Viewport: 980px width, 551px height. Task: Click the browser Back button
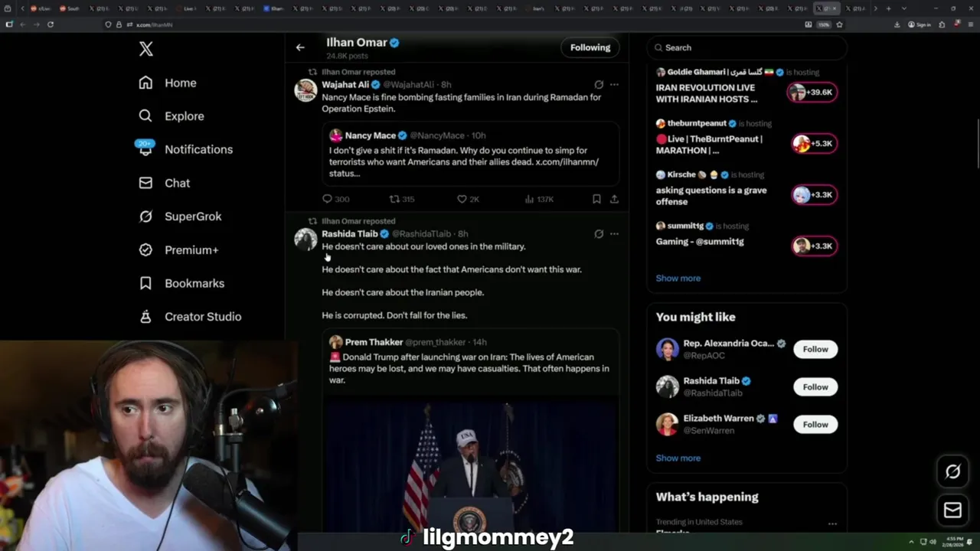[x=23, y=24]
